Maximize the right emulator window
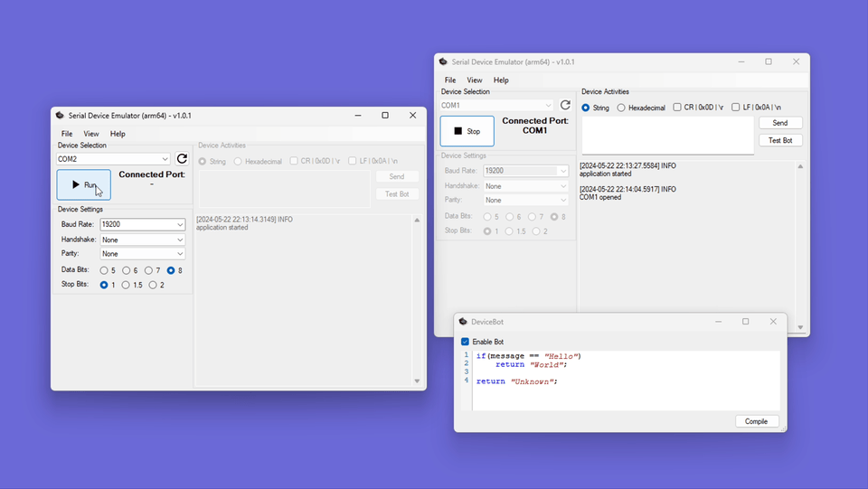 click(769, 61)
